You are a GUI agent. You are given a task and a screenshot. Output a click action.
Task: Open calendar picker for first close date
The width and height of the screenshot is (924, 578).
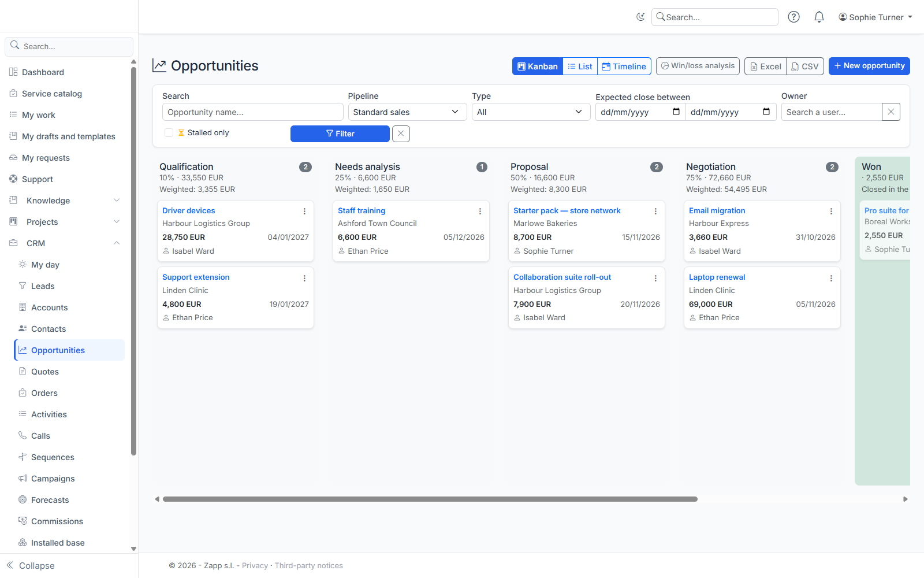click(676, 112)
